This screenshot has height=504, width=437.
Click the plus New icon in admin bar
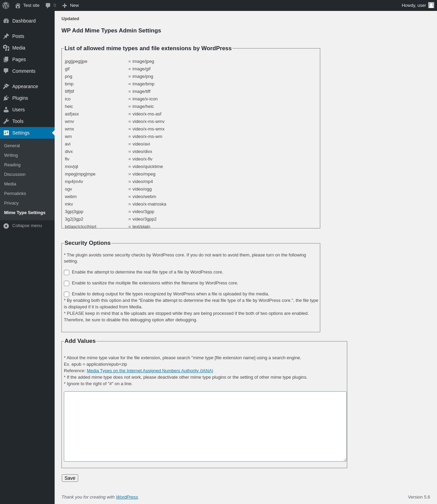pyautogui.click(x=65, y=5)
